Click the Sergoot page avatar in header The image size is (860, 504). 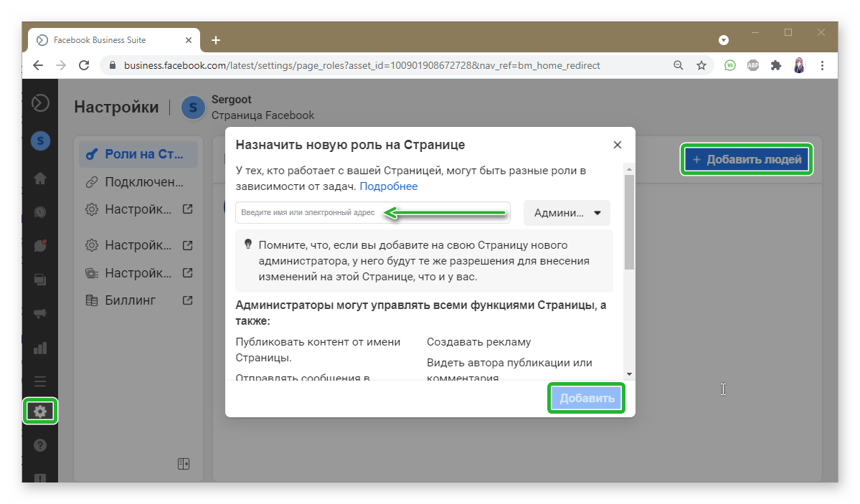193,108
